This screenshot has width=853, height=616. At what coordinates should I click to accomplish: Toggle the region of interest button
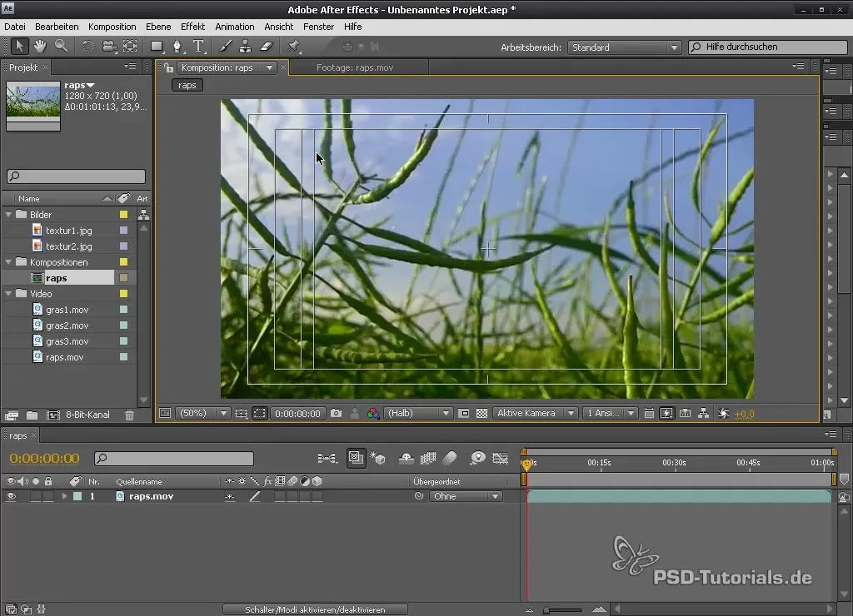[464, 413]
